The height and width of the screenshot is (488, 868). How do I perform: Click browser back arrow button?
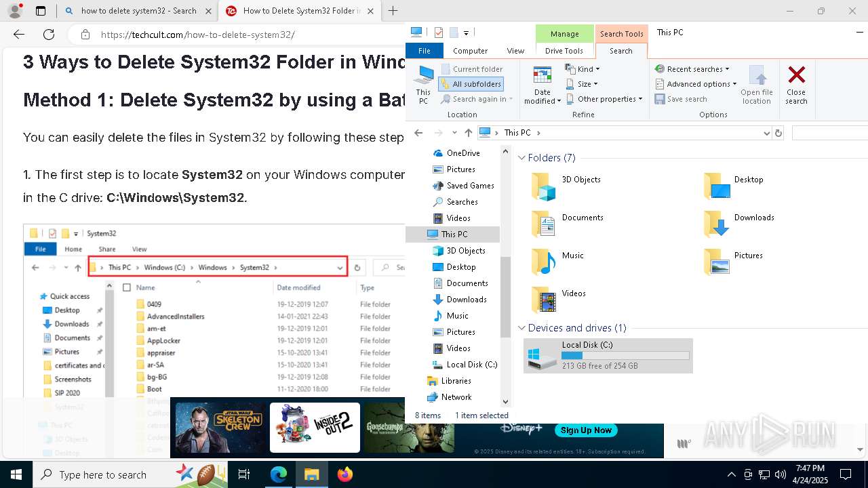(19, 35)
